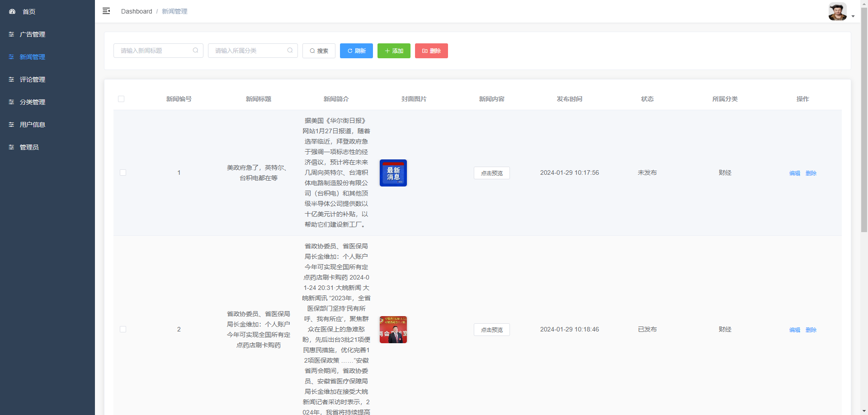Open 点击预览 for news item 2

tap(491, 330)
